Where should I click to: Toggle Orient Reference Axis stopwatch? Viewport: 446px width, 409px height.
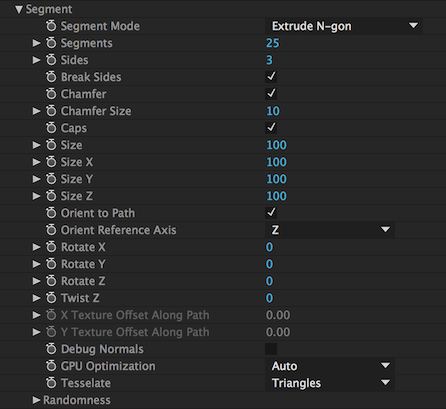click(51, 230)
